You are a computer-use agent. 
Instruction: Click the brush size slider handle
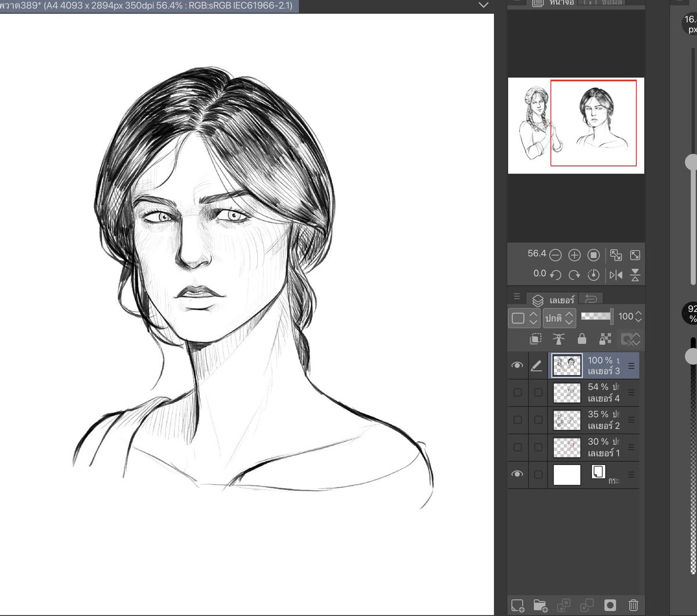(x=691, y=162)
